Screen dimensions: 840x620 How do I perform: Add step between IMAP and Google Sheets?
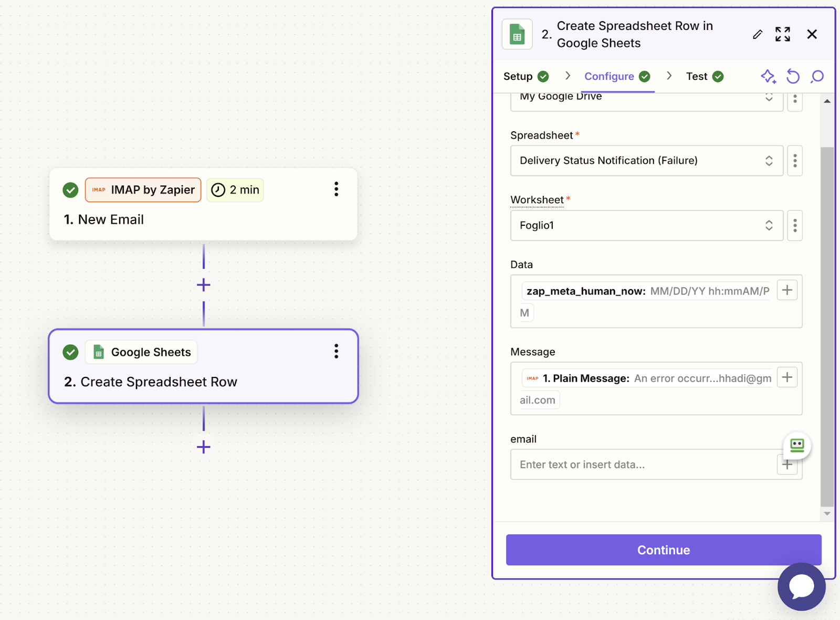click(x=204, y=285)
